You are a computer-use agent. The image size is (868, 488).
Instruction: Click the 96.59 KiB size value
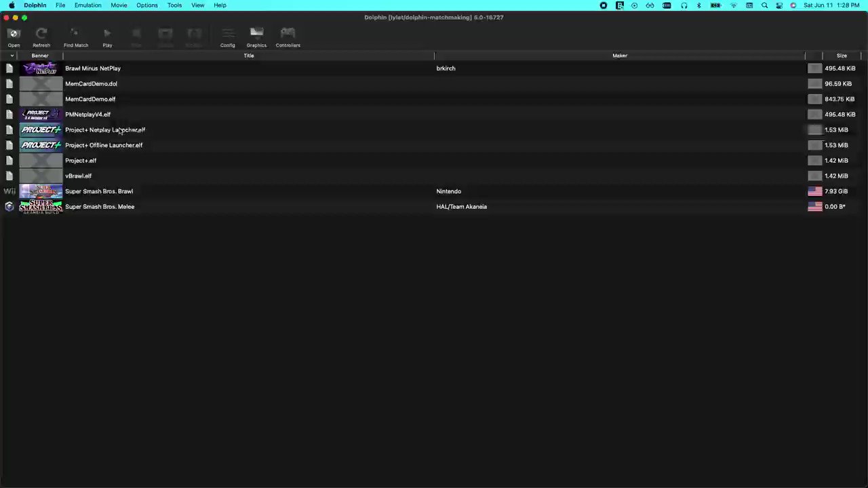coord(838,84)
